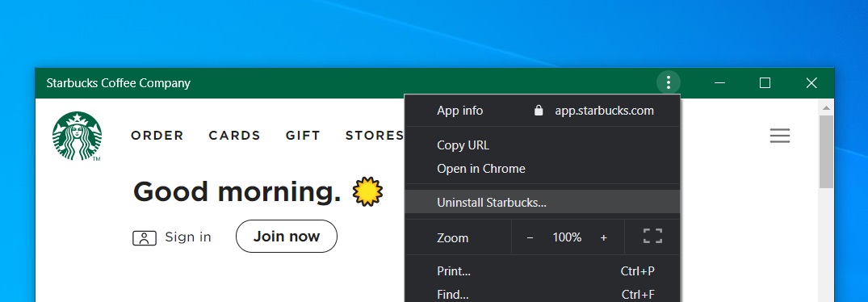Open the GIFT navigation link
The height and width of the screenshot is (302, 868).
coord(303,136)
